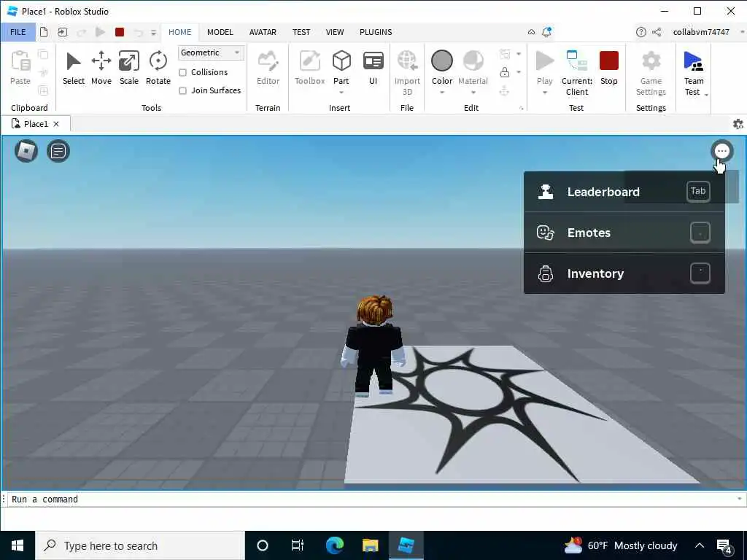This screenshot has width=747, height=560.
Task: Switch to the TEST tab
Action: tap(301, 32)
